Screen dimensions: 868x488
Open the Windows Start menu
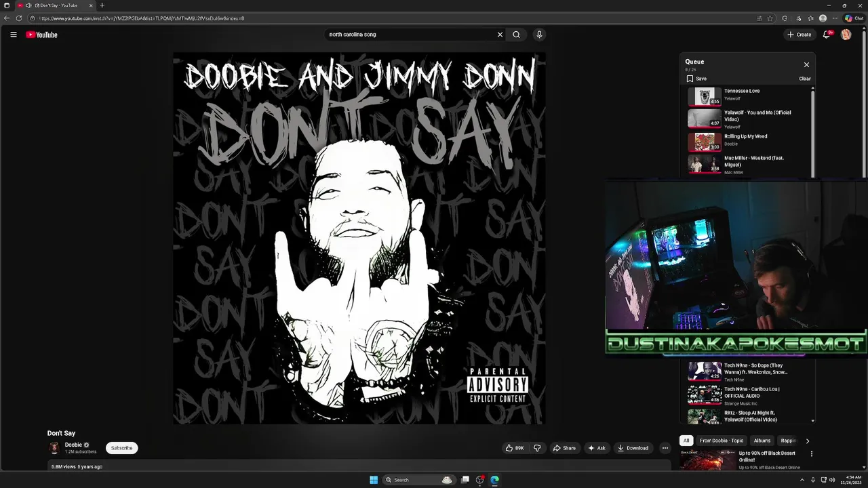pyautogui.click(x=374, y=480)
